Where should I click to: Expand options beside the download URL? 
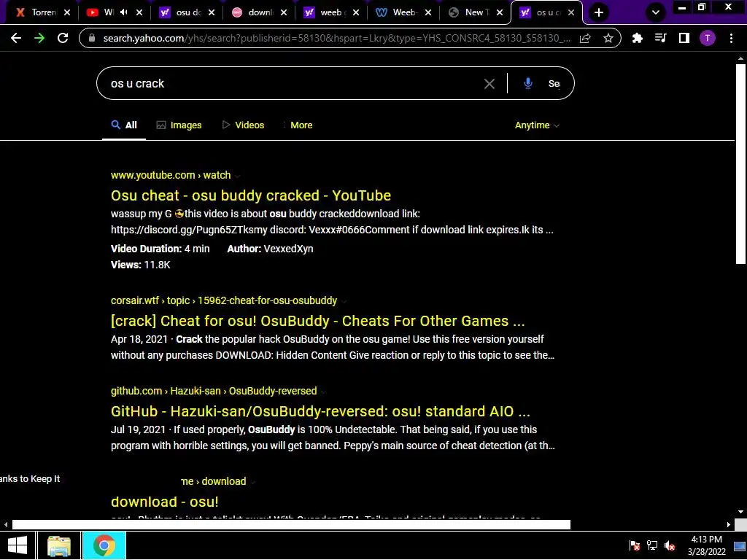coord(253,483)
